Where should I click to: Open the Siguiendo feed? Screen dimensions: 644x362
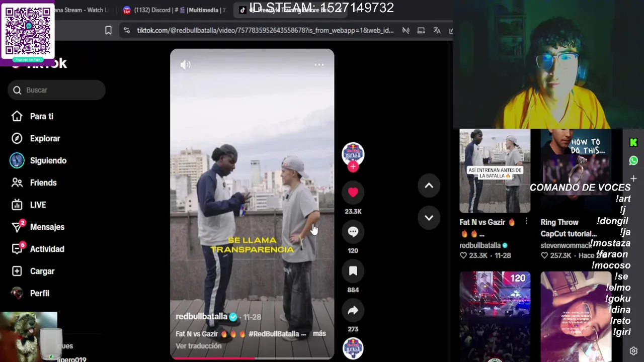pos(48,160)
